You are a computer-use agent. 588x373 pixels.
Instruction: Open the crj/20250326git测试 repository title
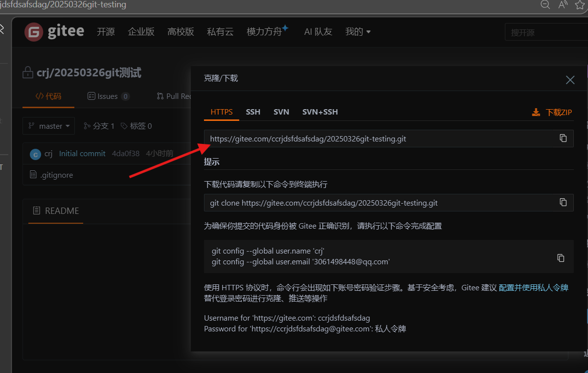[89, 73]
